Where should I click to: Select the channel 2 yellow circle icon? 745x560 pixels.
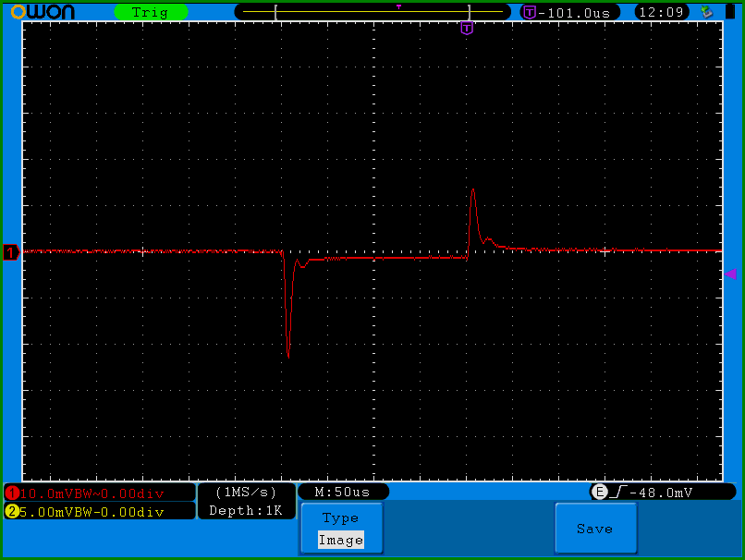point(11,512)
